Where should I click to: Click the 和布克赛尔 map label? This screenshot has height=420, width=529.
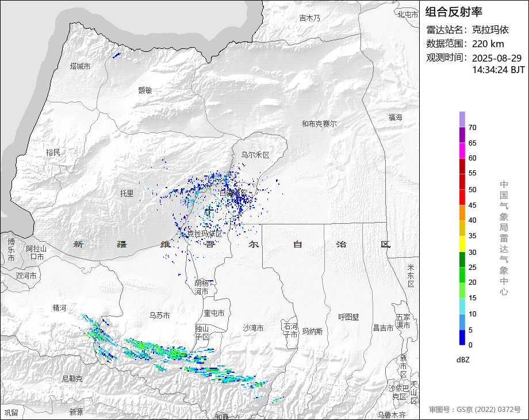pos(319,124)
